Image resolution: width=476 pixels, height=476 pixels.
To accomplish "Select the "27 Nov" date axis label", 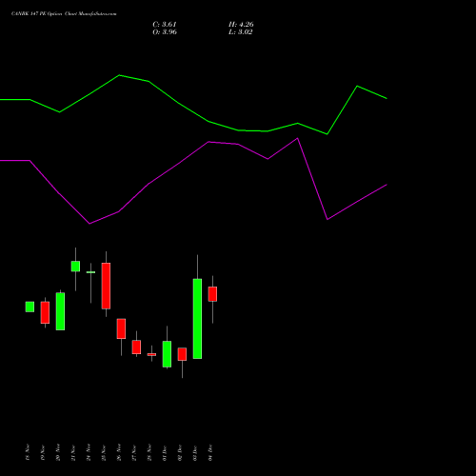I will pos(134,452).
